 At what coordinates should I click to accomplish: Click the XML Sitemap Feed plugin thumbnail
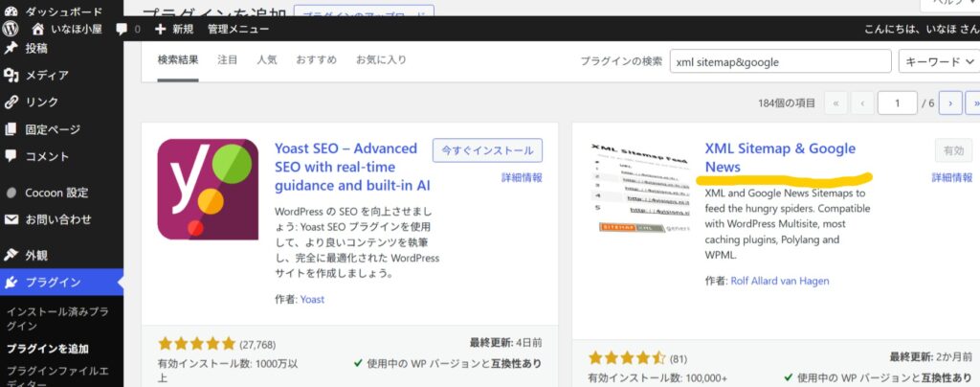click(x=640, y=188)
